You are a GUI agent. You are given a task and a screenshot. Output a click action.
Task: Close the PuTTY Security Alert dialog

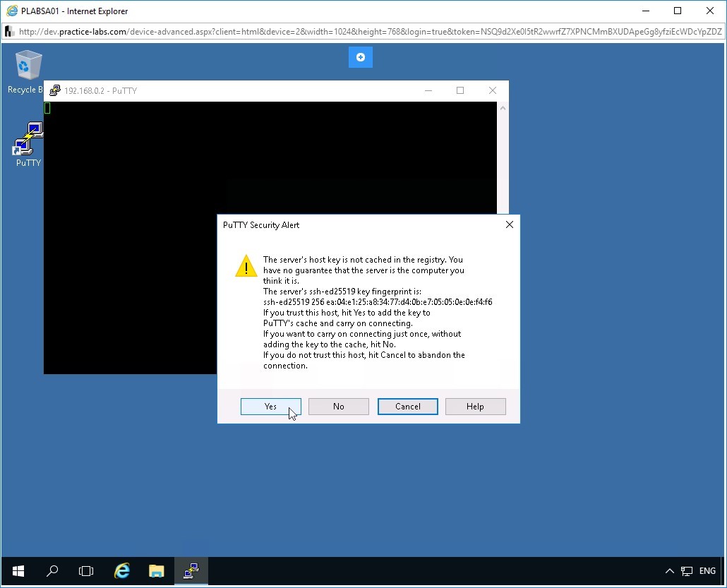[509, 224]
